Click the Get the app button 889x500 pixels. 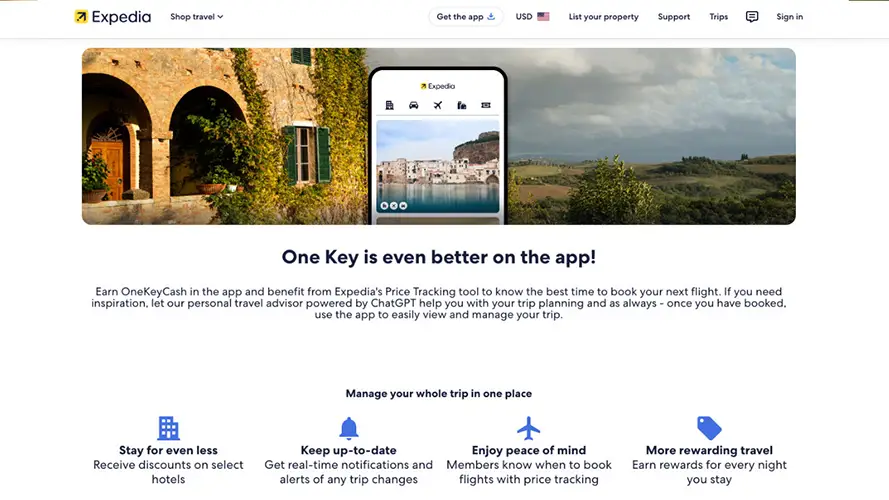(465, 16)
